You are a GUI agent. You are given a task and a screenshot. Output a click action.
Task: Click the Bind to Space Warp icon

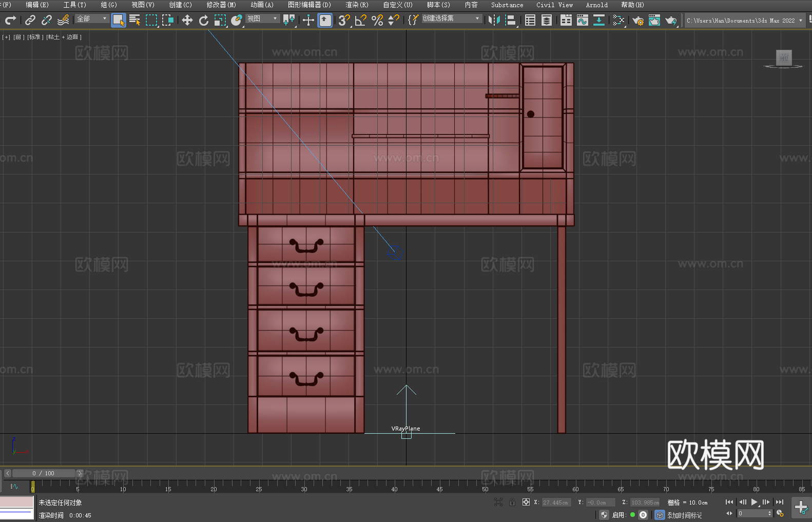click(63, 20)
